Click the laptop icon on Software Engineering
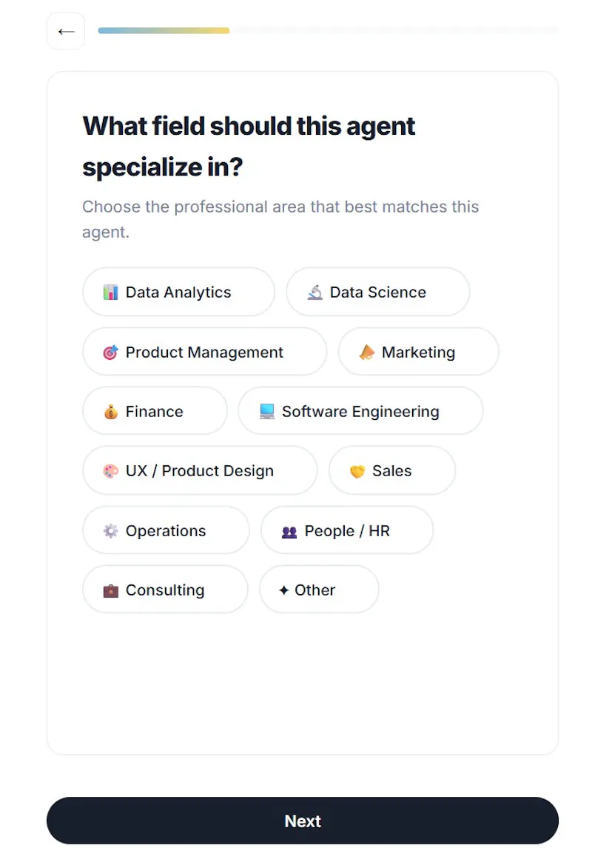 (267, 411)
